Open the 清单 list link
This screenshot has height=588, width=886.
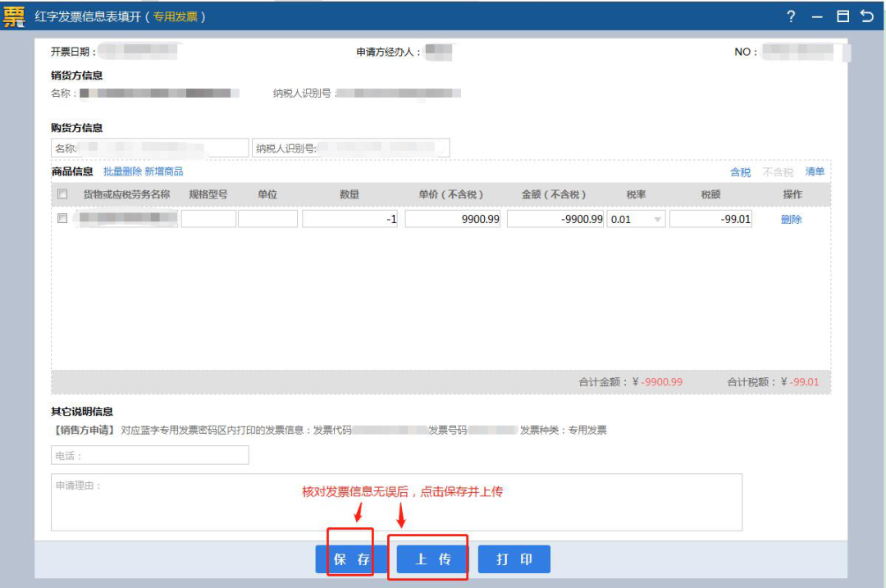(x=815, y=172)
